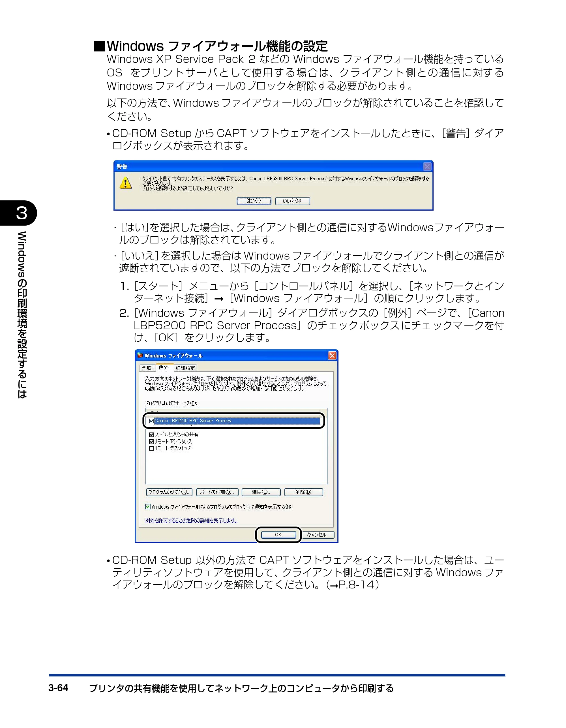Click the Windows ファイアウォール title bar icon
The height and width of the screenshot is (728, 566).
click(140, 355)
